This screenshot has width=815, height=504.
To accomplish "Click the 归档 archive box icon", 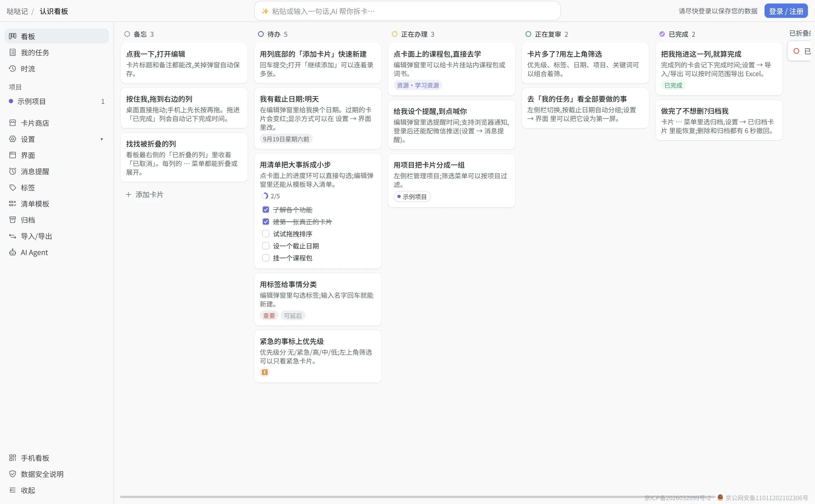I will [13, 220].
